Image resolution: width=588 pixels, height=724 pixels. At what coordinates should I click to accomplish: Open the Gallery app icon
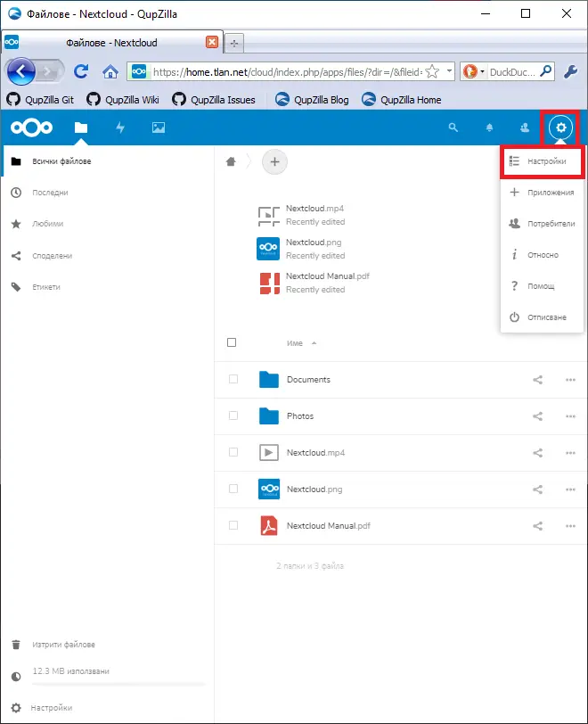159,128
